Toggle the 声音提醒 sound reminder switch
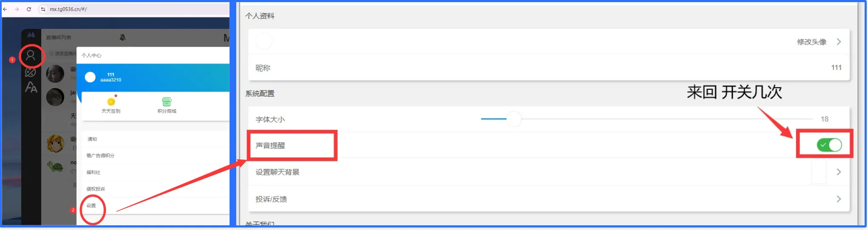The width and height of the screenshot is (868, 230). coord(829,145)
